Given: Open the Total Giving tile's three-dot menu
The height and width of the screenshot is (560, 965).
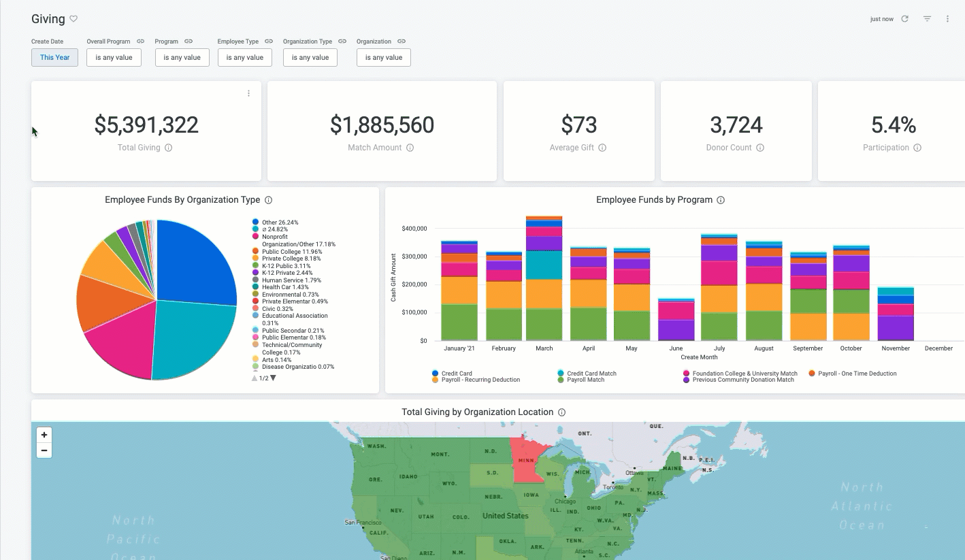Looking at the screenshot, I should (248, 93).
